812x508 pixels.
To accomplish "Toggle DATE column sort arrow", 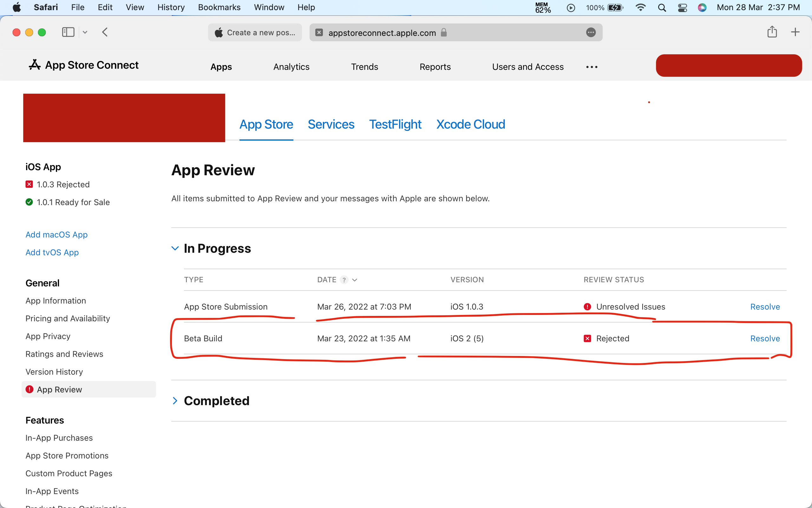I will point(355,280).
